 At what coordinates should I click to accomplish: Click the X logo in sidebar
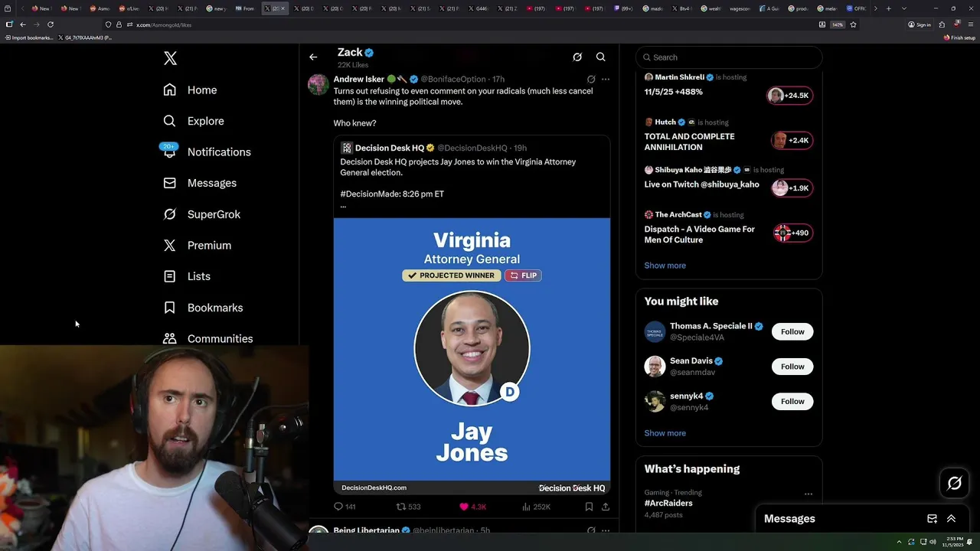click(170, 58)
